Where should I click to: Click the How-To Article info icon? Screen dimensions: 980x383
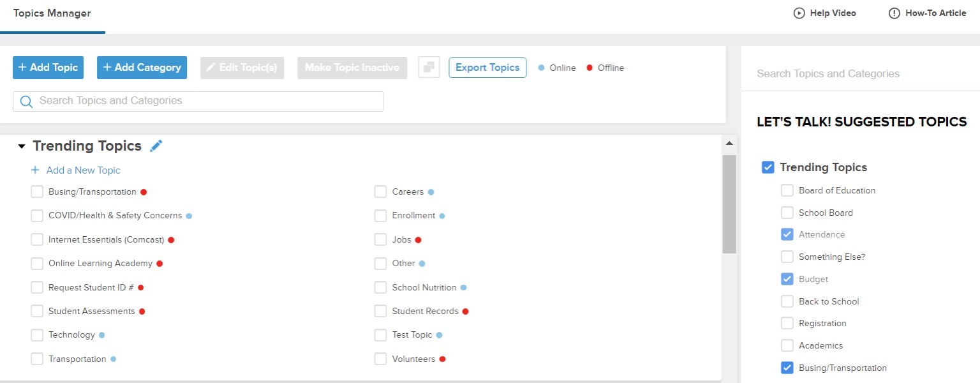coord(894,13)
